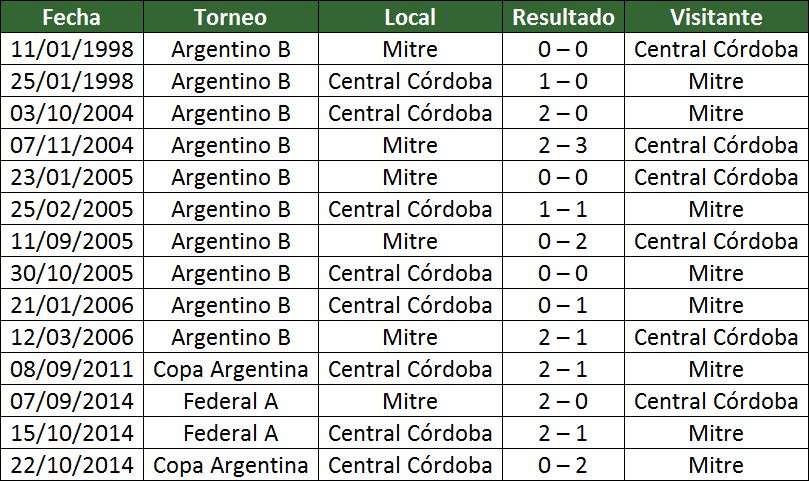Viewport: 809px width, 481px height.
Task: Select the Resultado column header
Action: click(x=564, y=17)
